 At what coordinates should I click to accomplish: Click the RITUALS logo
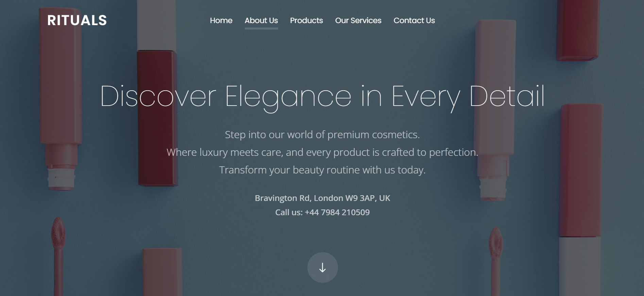pyautogui.click(x=77, y=20)
